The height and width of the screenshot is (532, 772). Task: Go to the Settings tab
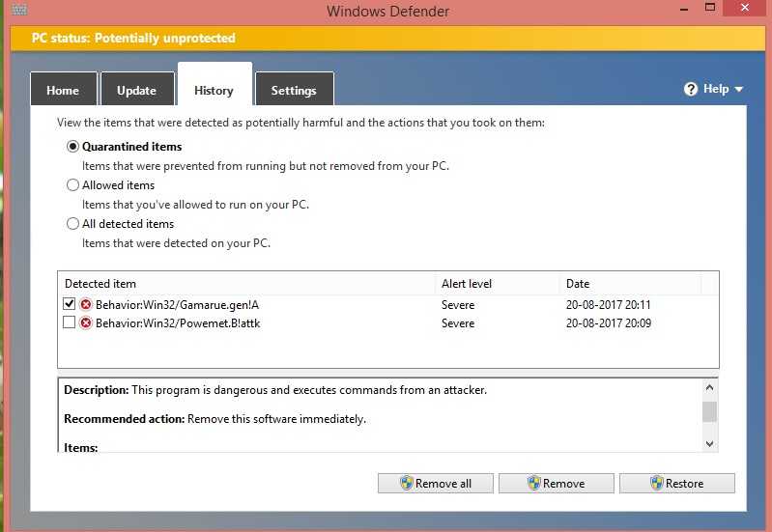(294, 91)
